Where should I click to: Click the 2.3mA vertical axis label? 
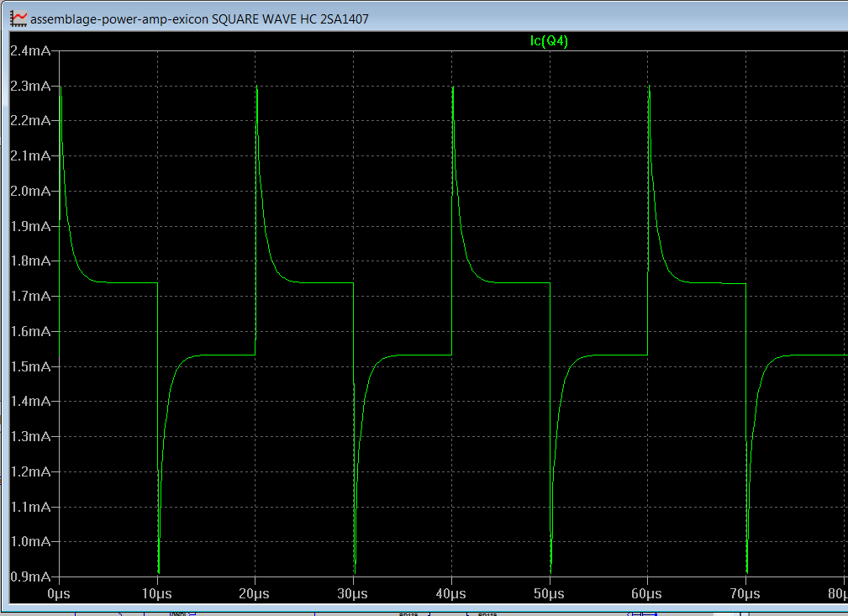(x=30, y=86)
